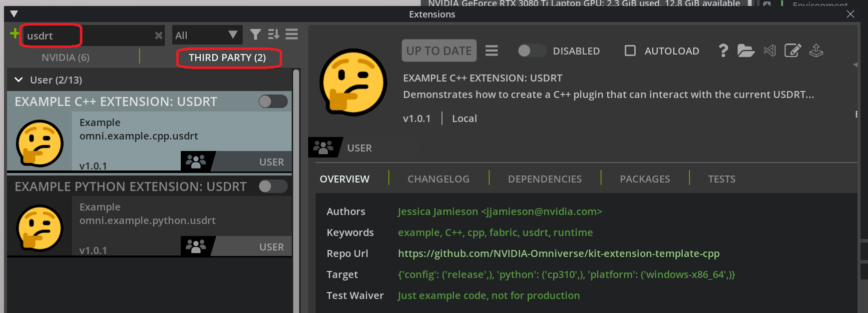Screen dimensions: 868x313
Task: Click USER badge on Python extension card
Action: point(272,247)
